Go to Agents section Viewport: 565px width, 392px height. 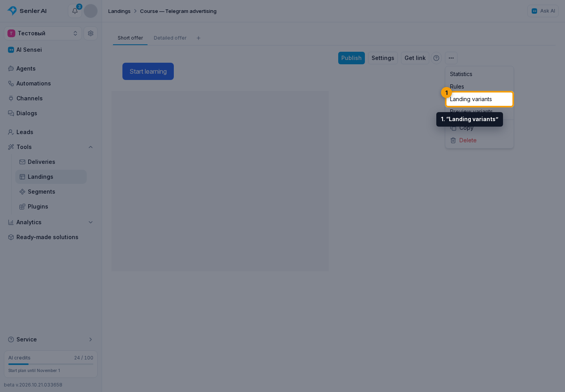(51, 69)
